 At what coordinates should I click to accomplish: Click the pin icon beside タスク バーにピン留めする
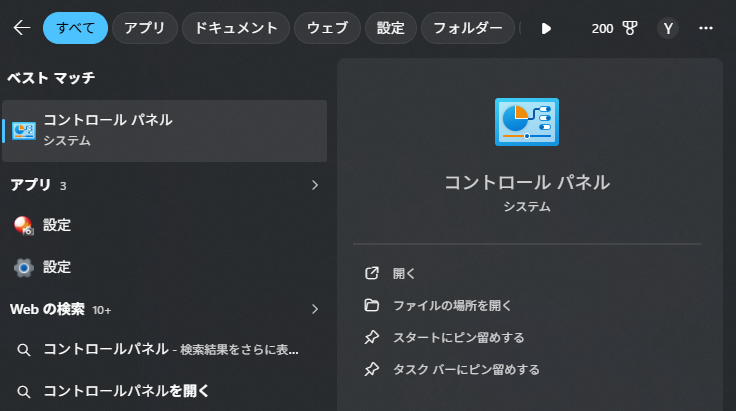pos(372,369)
